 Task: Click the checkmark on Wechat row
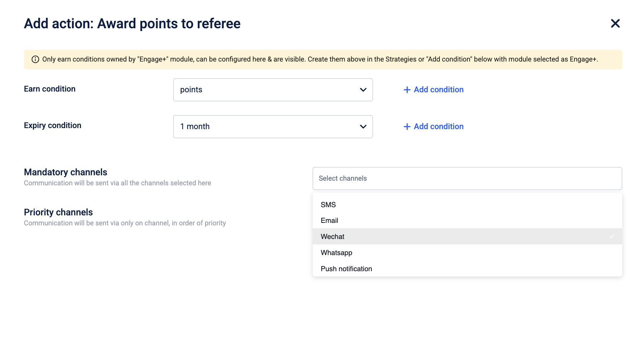point(612,236)
